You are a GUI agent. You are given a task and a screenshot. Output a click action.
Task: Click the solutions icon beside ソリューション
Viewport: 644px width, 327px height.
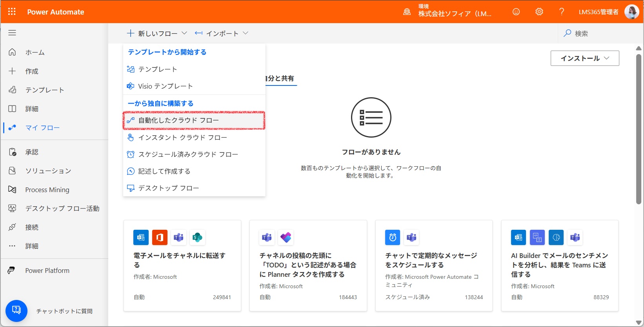point(12,171)
